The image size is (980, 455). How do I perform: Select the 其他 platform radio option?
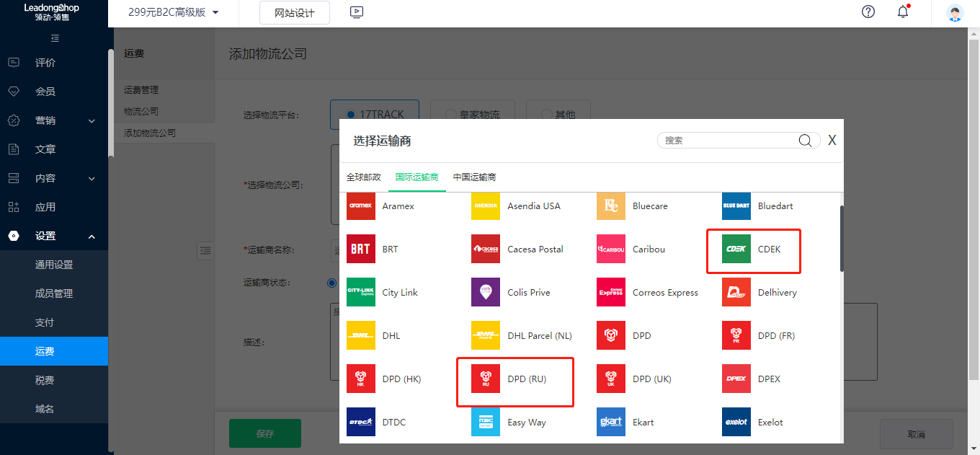(x=545, y=114)
